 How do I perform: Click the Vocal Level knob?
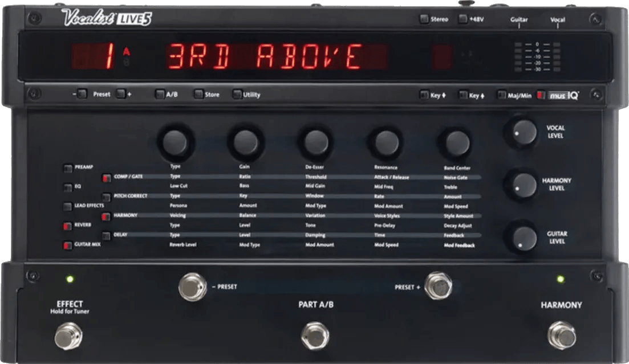pos(521,132)
